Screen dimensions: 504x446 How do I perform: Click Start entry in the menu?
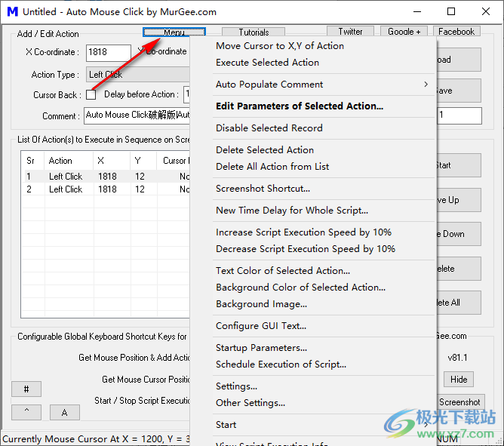pos(324,425)
